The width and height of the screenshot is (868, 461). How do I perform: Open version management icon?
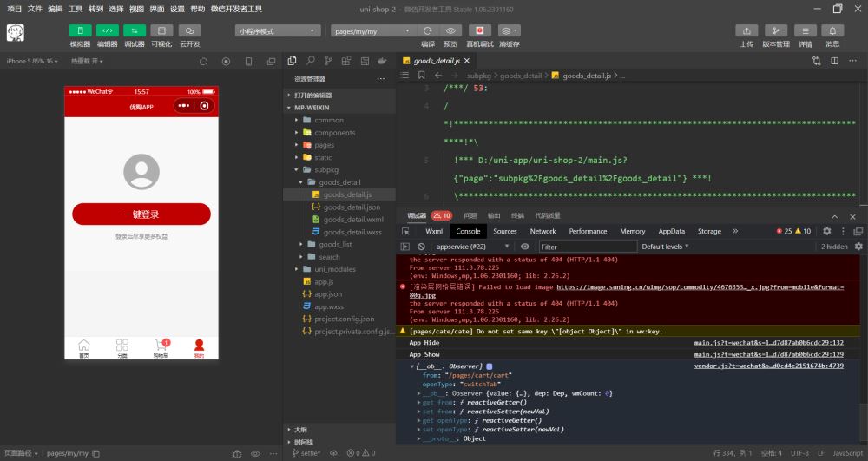pyautogui.click(x=775, y=31)
